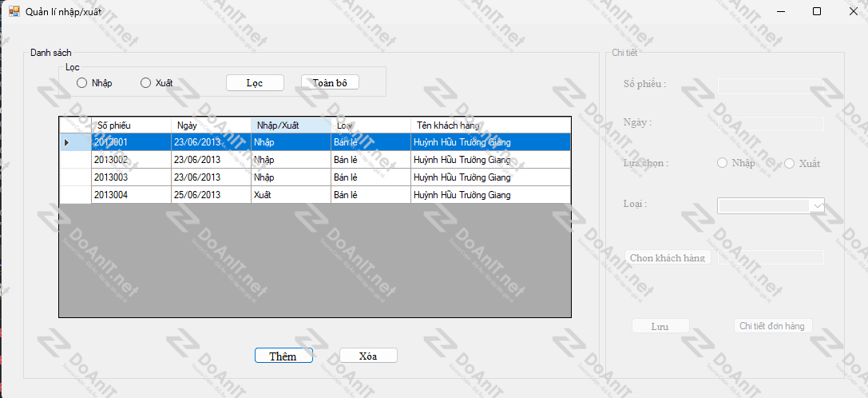This screenshot has height=398, width=868.
Task: Sort by Số phiếu column header
Action: (131, 125)
